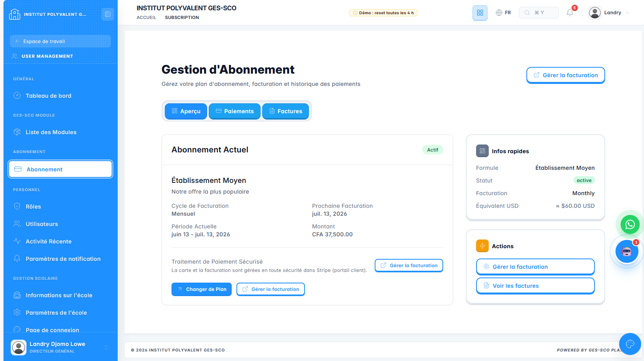Select Abonnement sidebar item
644x361 pixels.
coord(60,169)
